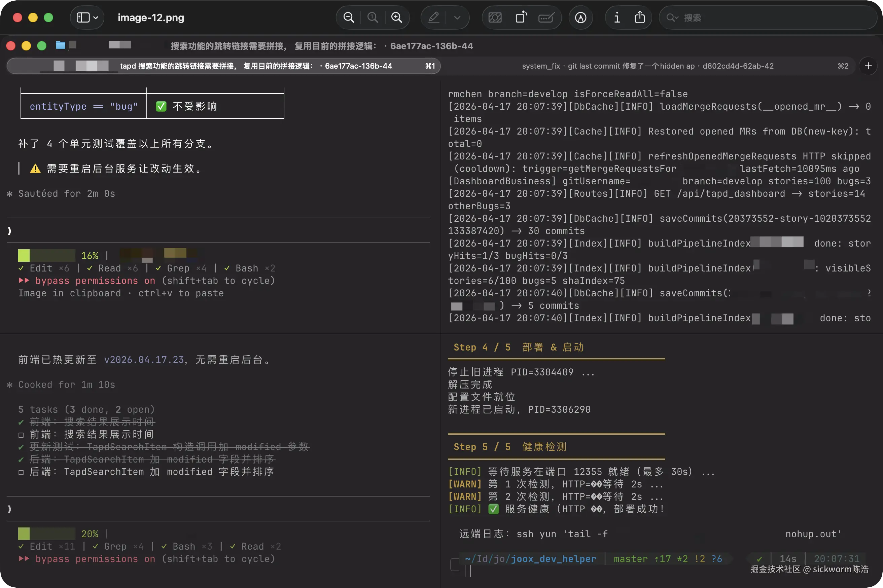Click the 14s duration segment in prompt
The image size is (883, 588).
pyautogui.click(x=788, y=559)
